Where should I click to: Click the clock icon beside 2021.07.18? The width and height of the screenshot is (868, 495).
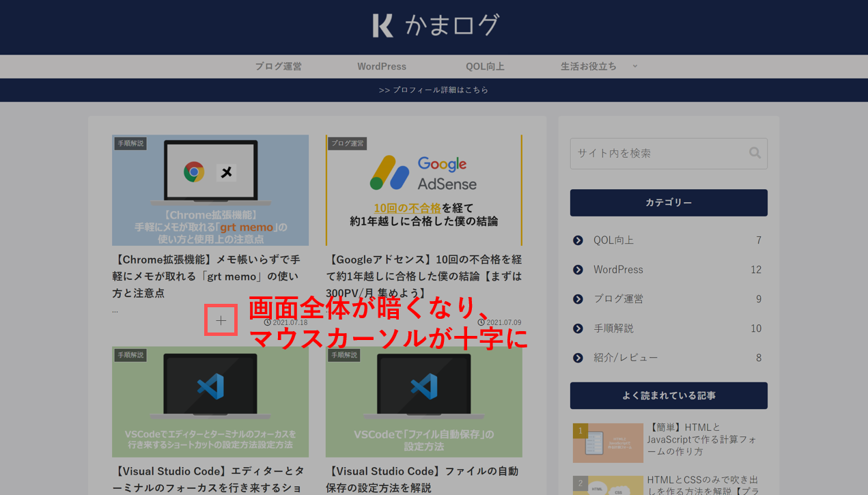point(268,322)
